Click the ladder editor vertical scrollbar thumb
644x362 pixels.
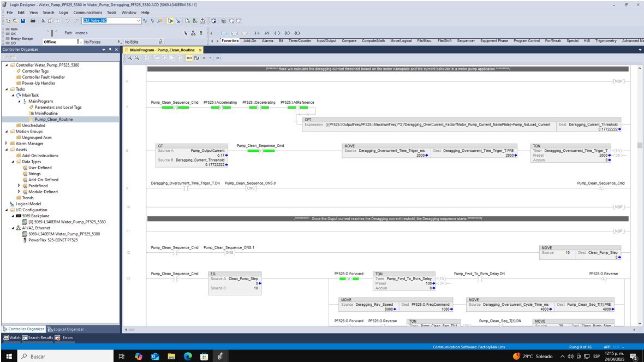(640, 145)
